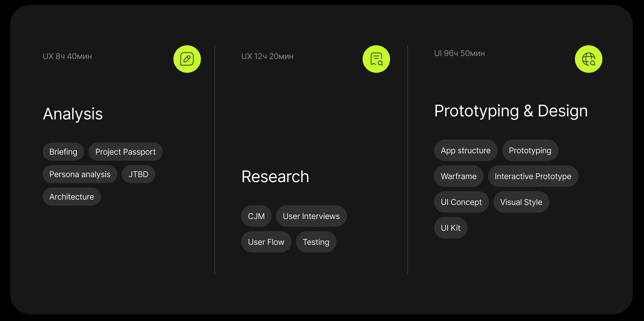This screenshot has width=644, height=321.
Task: Select the CJM tag
Action: click(x=256, y=216)
